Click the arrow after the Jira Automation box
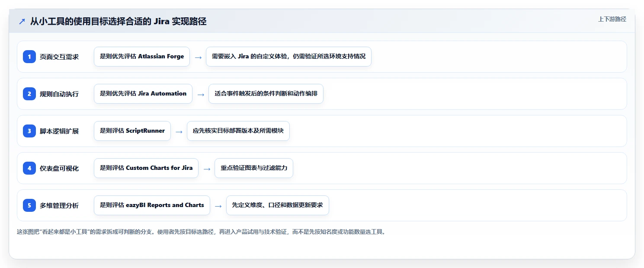 [x=201, y=94]
